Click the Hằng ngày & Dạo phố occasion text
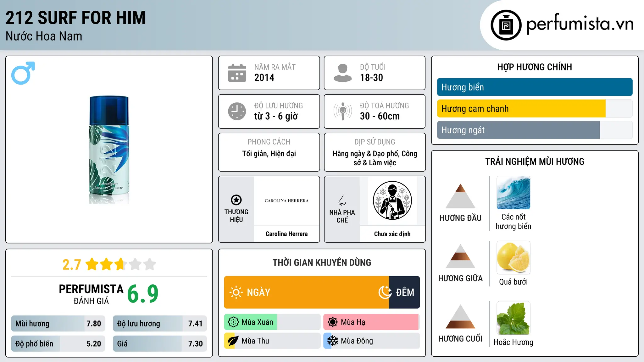The width and height of the screenshot is (644, 362). (375, 158)
